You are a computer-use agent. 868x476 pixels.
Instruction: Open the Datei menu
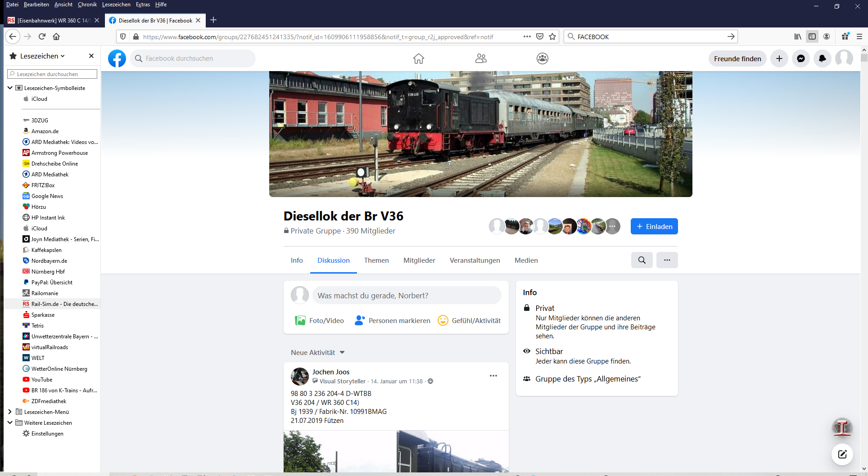pyautogui.click(x=12, y=4)
